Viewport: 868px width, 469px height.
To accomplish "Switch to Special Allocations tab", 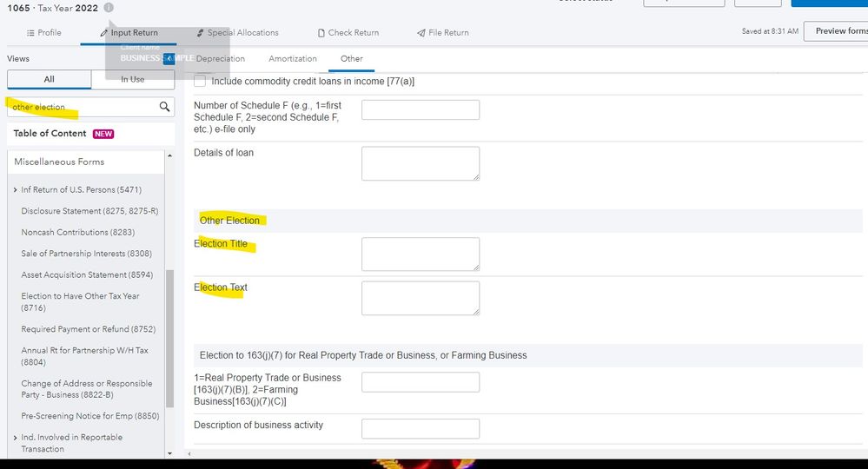I will (236, 33).
